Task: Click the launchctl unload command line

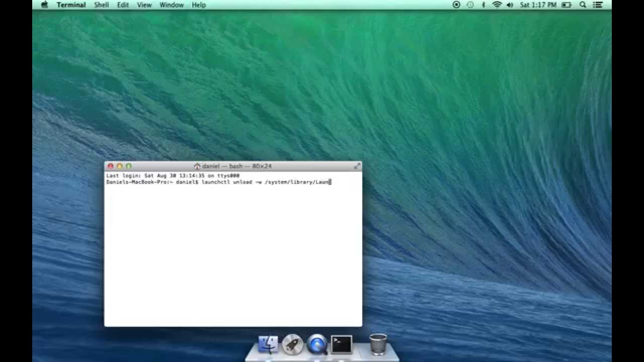Action: pyautogui.click(x=266, y=182)
